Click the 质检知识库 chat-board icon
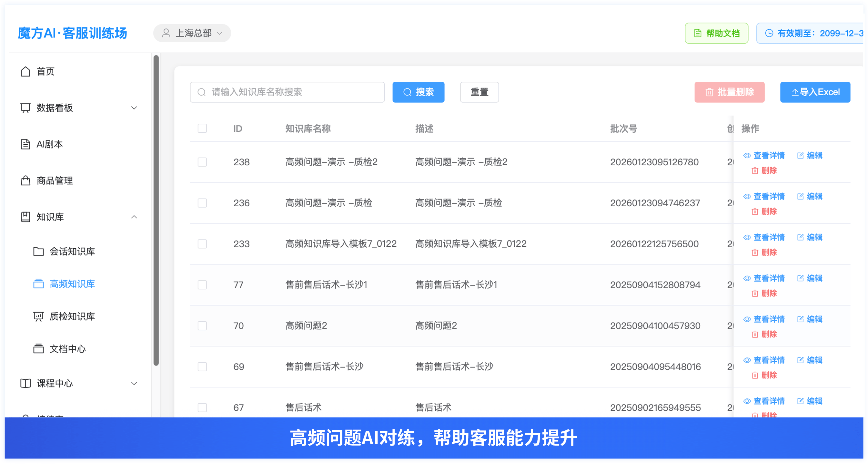Screen dimensions: 868x464 click(x=38, y=316)
